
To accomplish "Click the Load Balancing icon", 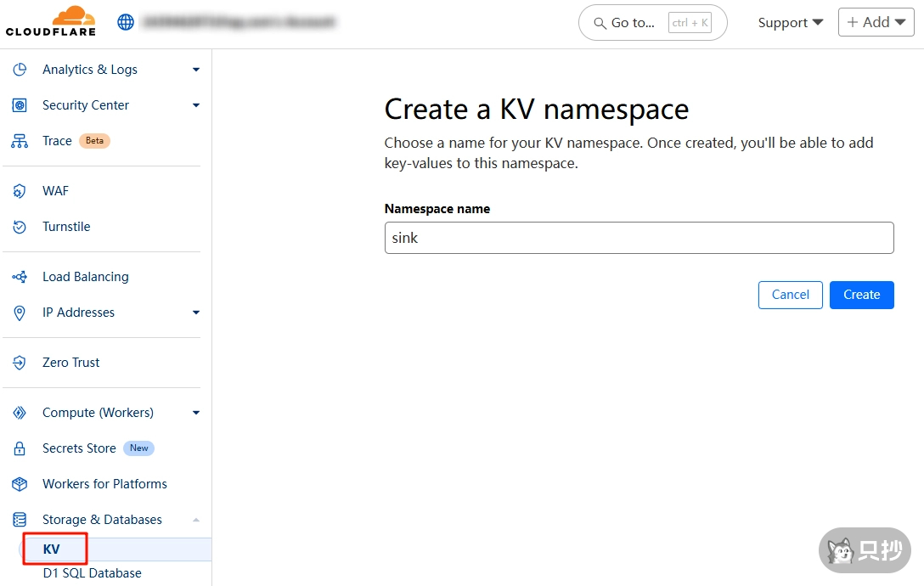I will [x=20, y=277].
